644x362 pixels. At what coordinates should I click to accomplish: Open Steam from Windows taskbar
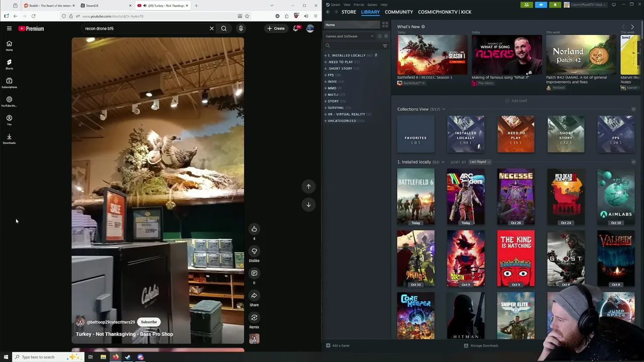tap(128, 357)
